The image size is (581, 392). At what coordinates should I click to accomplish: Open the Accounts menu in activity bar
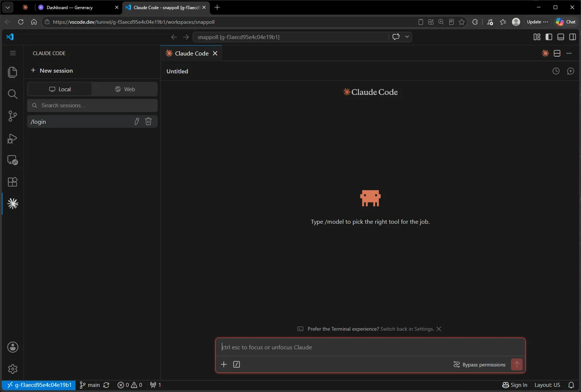pos(12,347)
